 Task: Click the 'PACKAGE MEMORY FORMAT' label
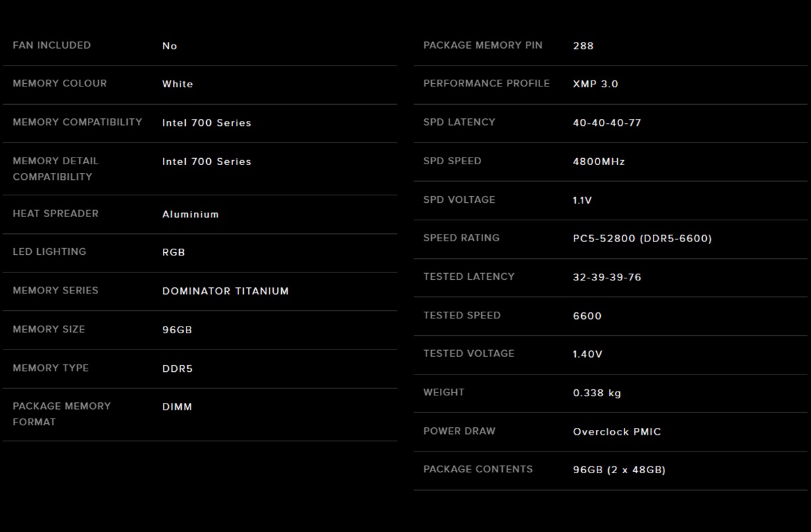click(x=62, y=414)
